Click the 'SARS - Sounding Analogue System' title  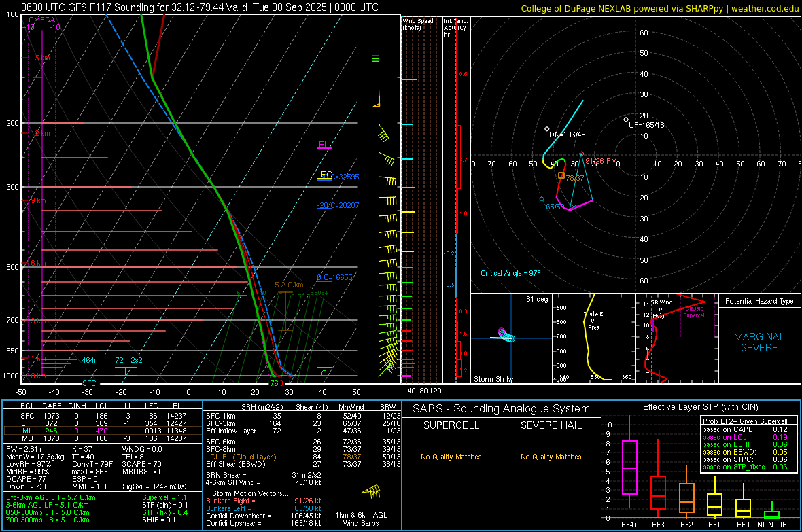(502, 409)
